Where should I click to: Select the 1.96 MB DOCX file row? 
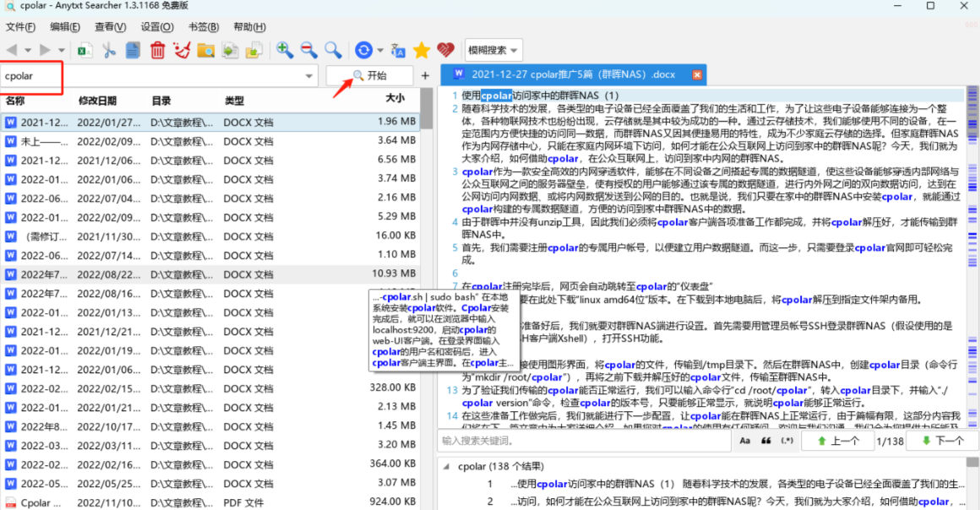tap(210, 122)
